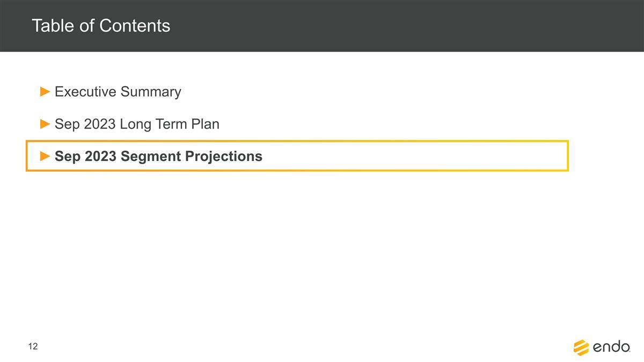Click slide page number 12
Image resolution: width=644 pixels, height=362 pixels.
(x=33, y=347)
